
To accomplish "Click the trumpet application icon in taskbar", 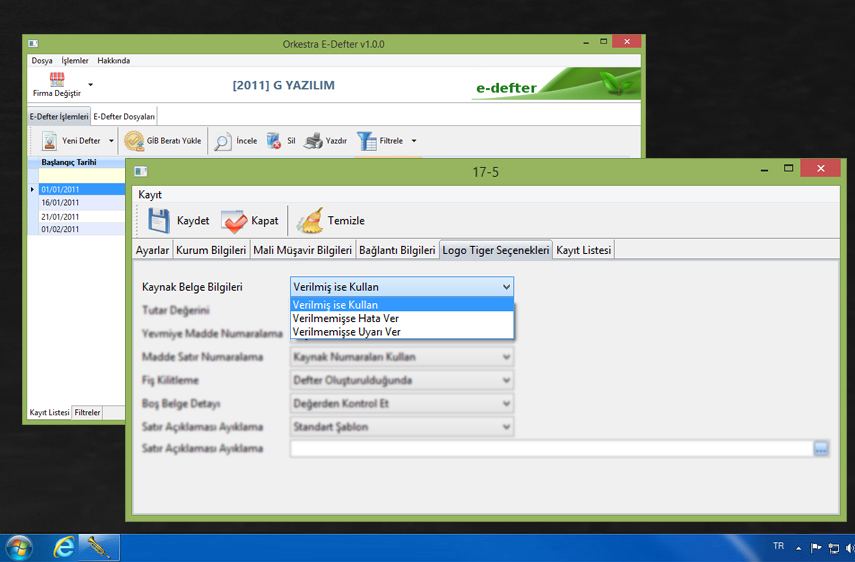I will point(99,548).
